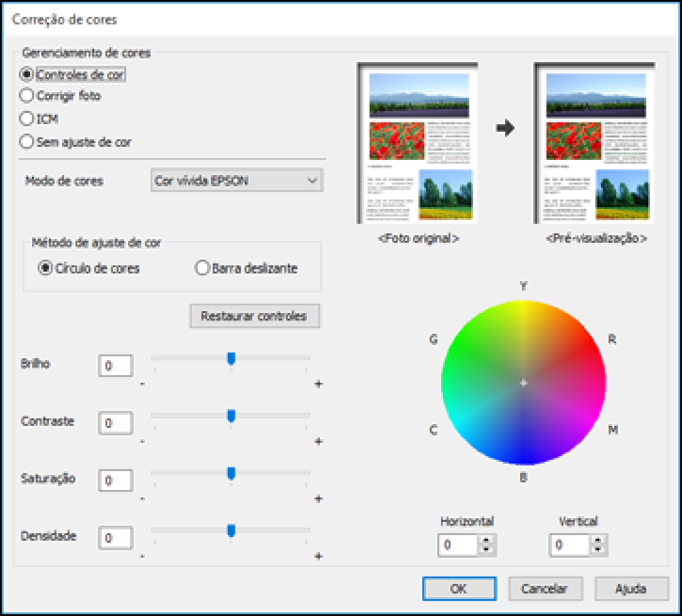Click the Restaurar controles button
The image size is (682, 616).
[255, 316]
